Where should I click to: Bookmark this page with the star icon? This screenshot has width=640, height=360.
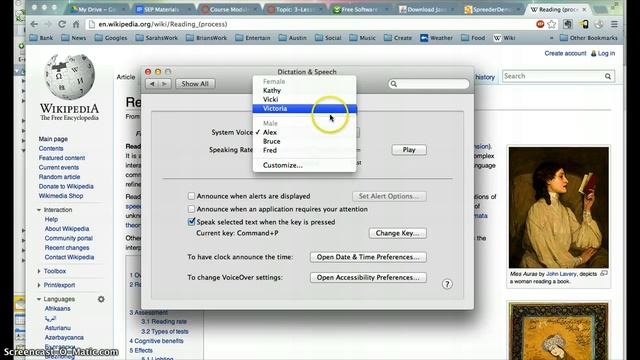coord(551,24)
